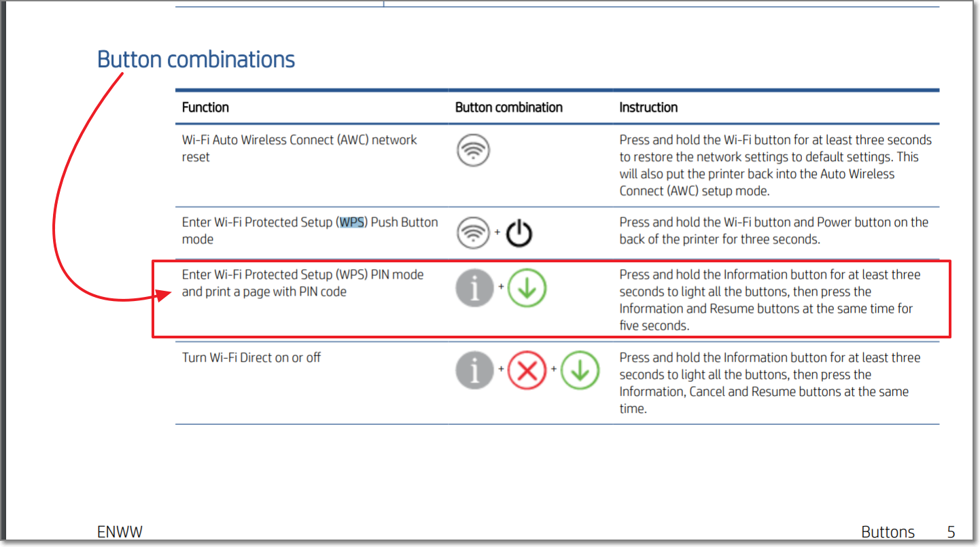This screenshot has width=980, height=547.
Task: Click the 'Button combination' column header
Action: pyautogui.click(x=509, y=107)
